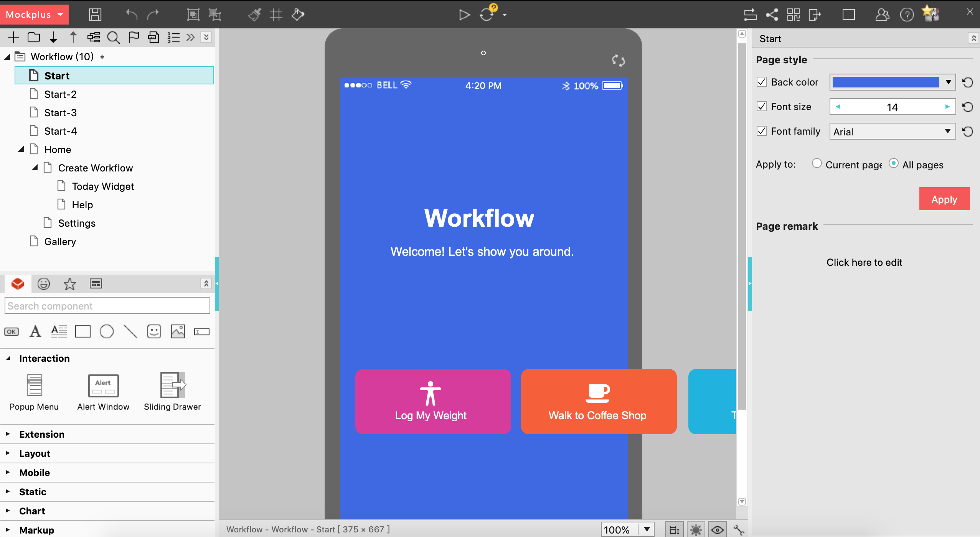Open the Mockplus main menu
980x537 pixels.
coord(35,15)
